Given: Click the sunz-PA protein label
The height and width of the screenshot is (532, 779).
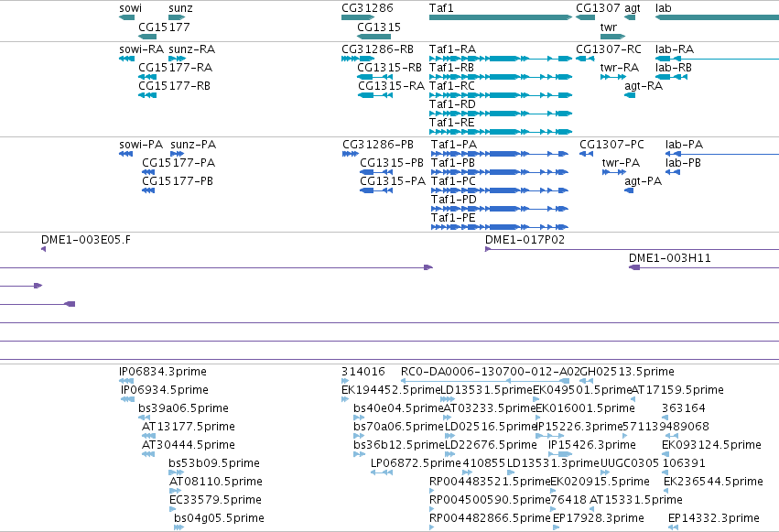Looking at the screenshot, I should click(193, 145).
